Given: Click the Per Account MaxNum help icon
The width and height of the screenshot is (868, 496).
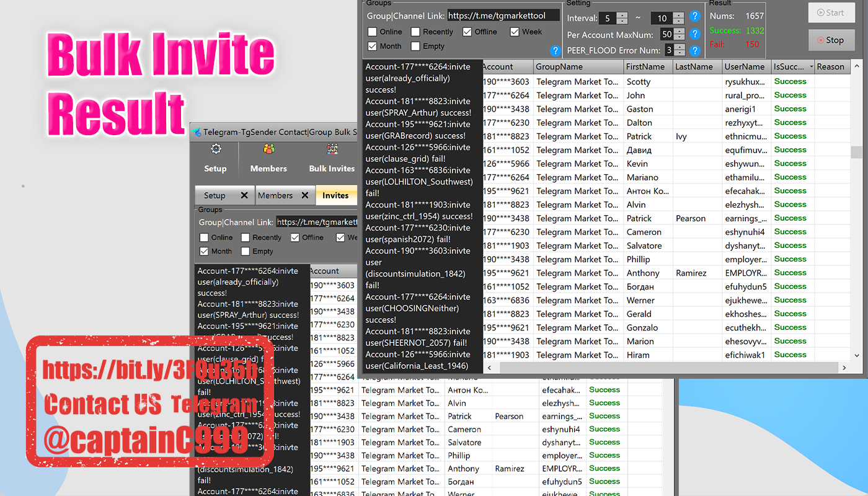Looking at the screenshot, I should tap(694, 35).
